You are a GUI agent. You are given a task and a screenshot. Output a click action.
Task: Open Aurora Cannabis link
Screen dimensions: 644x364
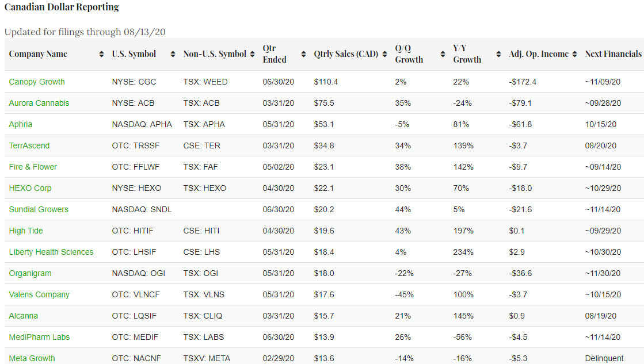coord(39,103)
